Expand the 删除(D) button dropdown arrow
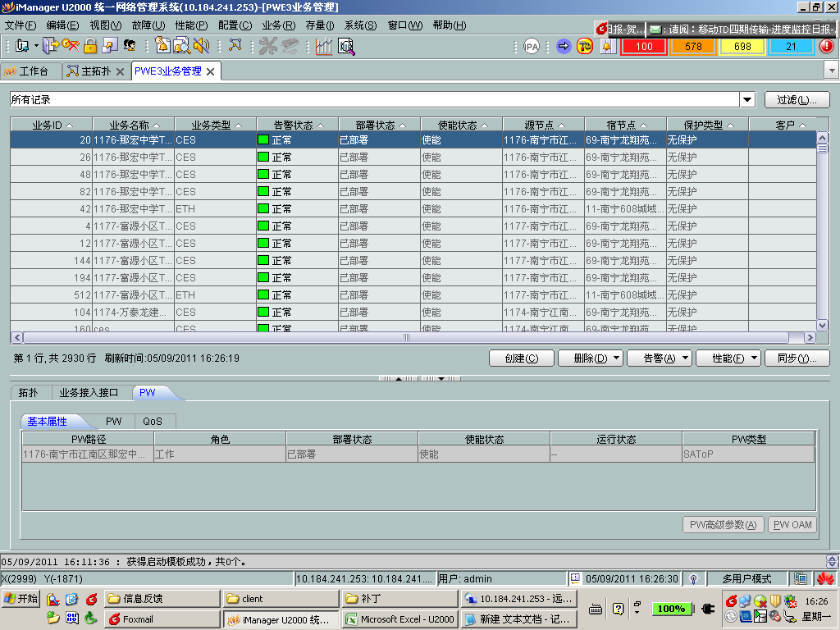Viewport: 840px width, 630px height. [x=615, y=358]
